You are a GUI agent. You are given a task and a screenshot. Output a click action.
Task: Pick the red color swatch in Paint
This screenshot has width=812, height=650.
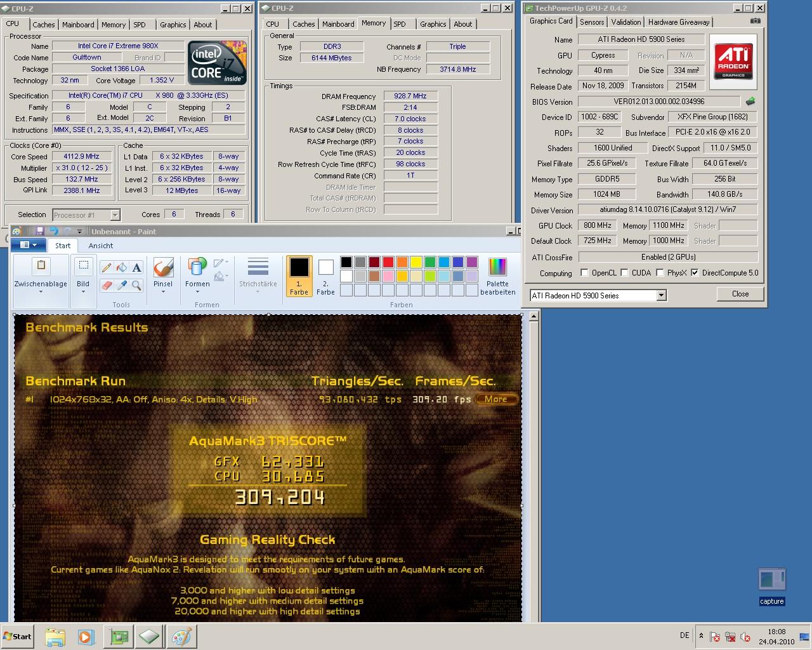tap(388, 262)
